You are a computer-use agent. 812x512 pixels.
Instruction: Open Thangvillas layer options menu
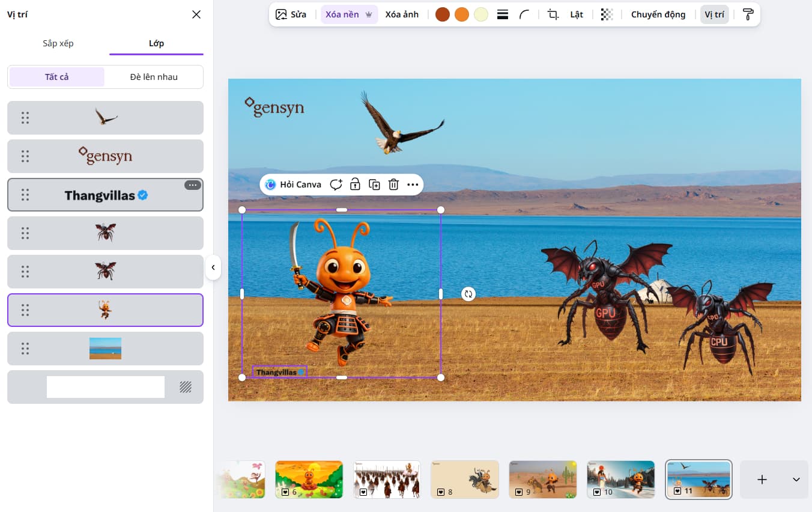tap(192, 185)
